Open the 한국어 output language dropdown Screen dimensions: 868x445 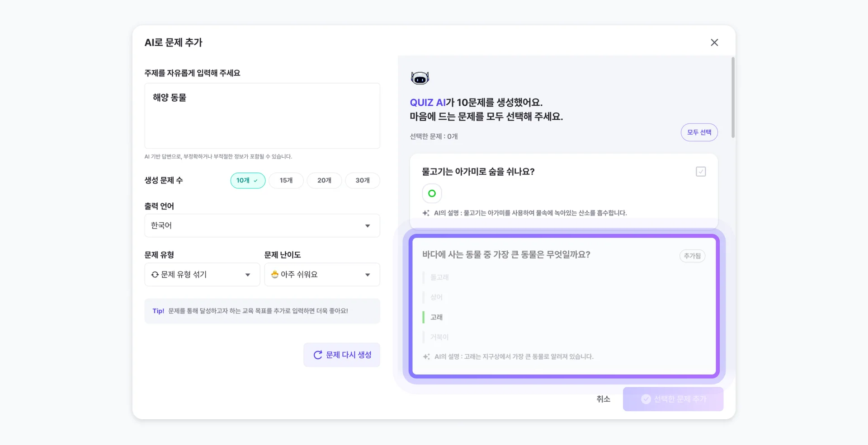pyautogui.click(x=262, y=225)
